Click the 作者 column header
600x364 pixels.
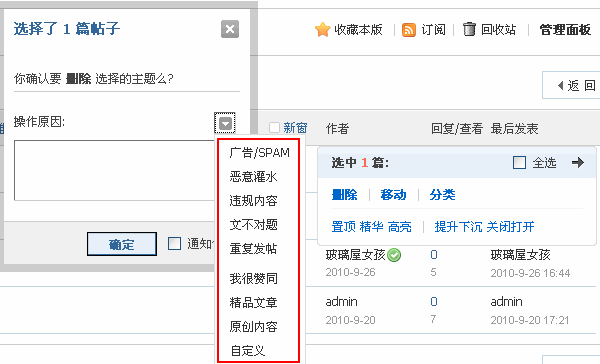[338, 129]
